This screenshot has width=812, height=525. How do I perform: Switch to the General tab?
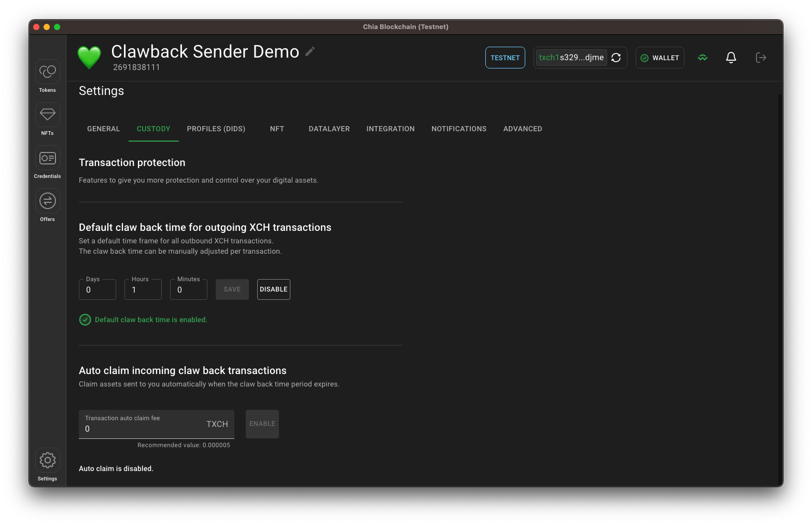103,129
